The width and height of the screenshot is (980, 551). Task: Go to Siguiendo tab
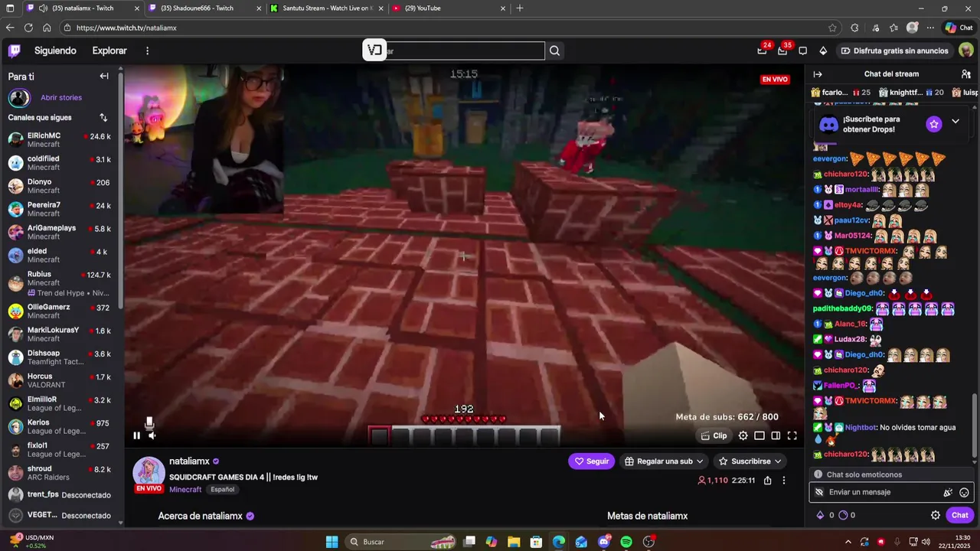(55, 51)
